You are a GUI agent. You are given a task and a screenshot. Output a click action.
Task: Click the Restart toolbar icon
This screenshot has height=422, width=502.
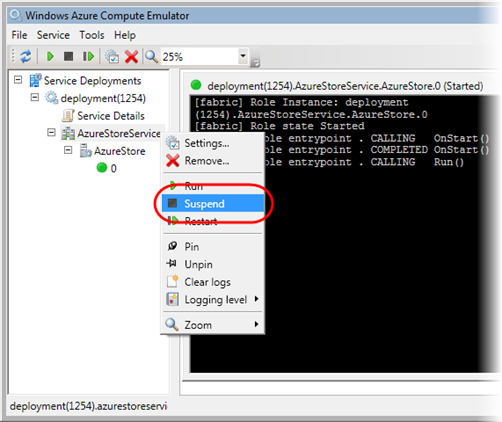(88, 56)
